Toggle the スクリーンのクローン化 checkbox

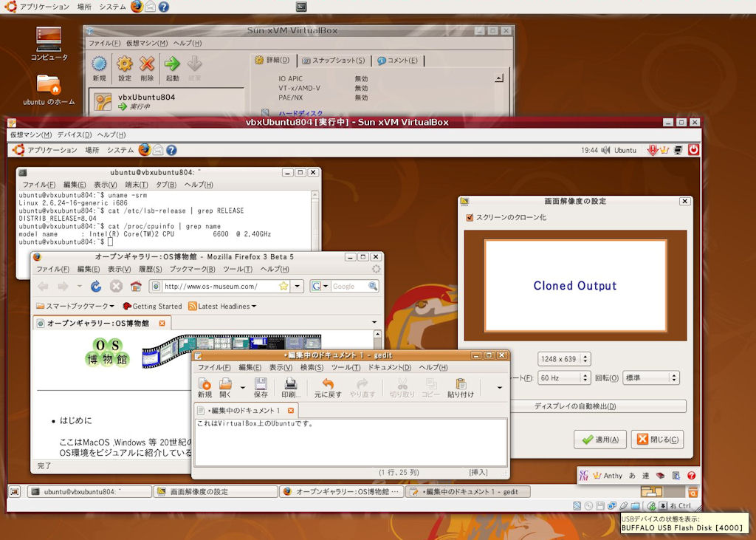point(470,217)
